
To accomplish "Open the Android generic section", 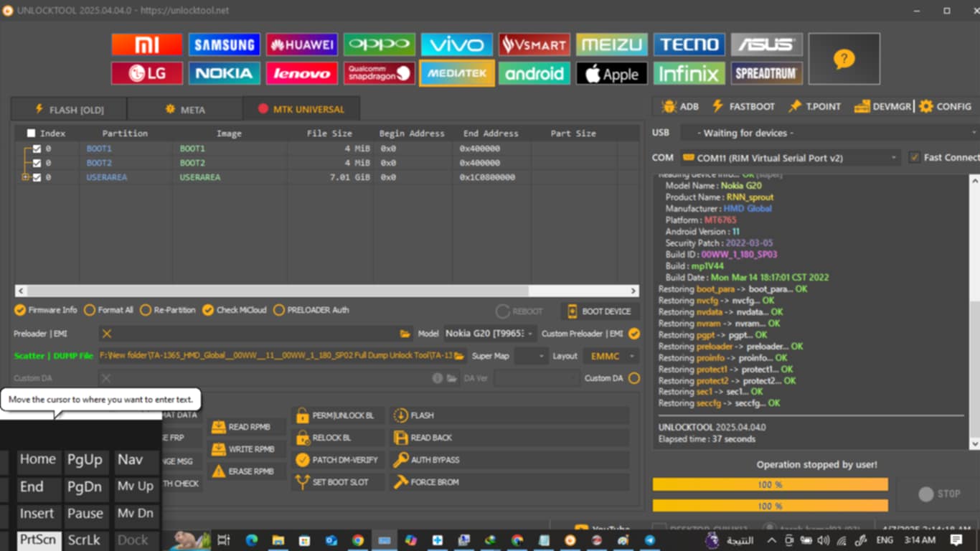I will [534, 73].
